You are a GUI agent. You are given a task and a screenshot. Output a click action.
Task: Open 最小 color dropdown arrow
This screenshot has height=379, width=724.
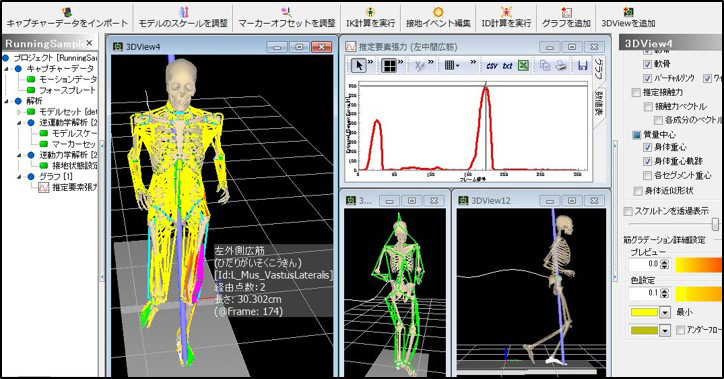click(x=664, y=313)
